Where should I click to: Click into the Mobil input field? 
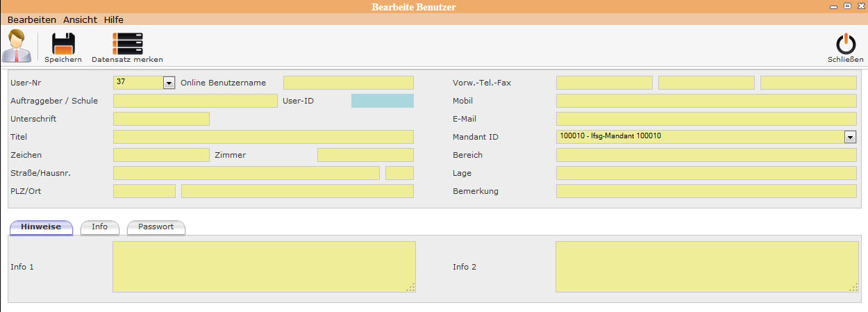706,101
